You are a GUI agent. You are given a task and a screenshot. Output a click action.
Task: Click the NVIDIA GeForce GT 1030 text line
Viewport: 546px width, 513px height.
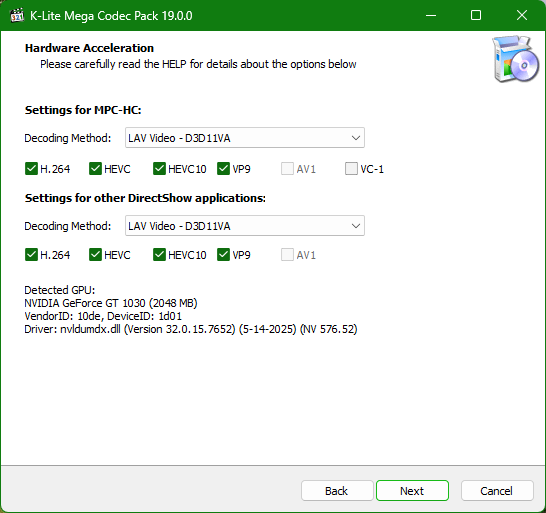click(x=111, y=303)
